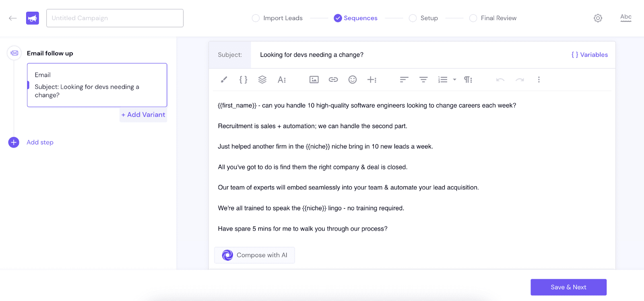Click the Untitled Campaign name field
The height and width of the screenshot is (301, 644).
(x=115, y=18)
